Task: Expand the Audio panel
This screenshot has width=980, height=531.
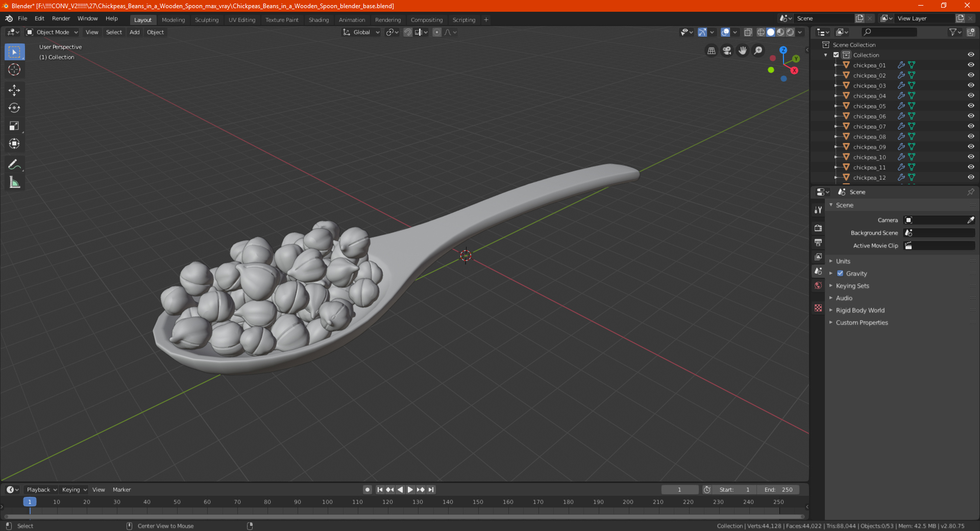Action: (844, 298)
